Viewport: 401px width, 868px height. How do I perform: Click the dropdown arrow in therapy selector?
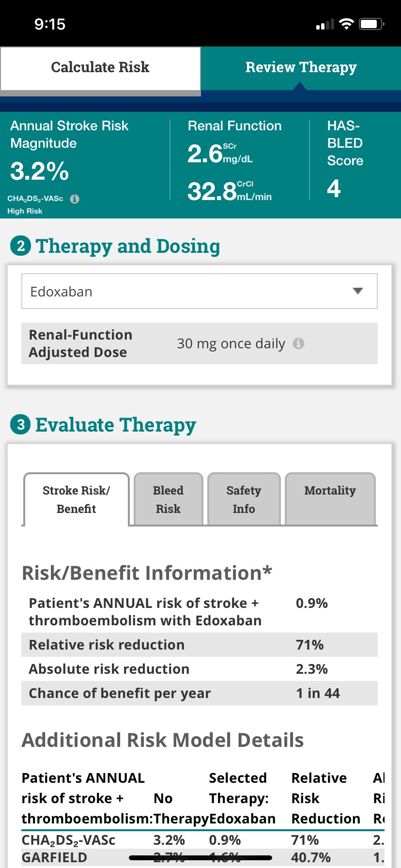(358, 291)
